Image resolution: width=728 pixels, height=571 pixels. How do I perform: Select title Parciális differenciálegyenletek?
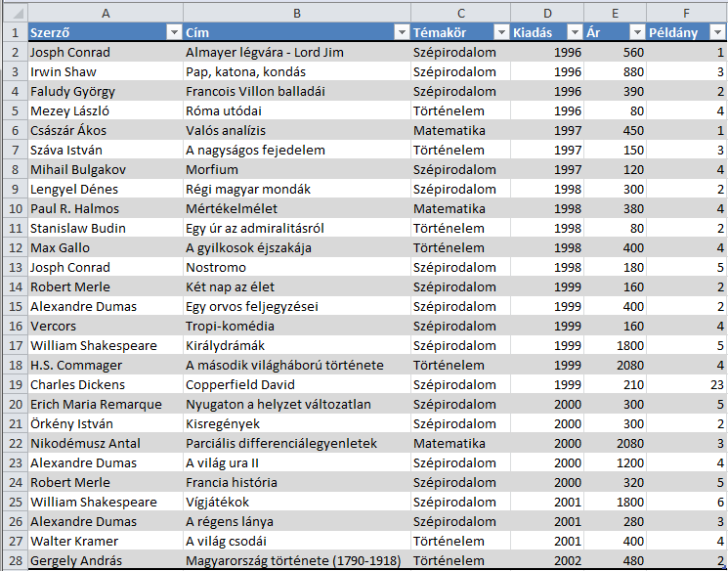297,443
